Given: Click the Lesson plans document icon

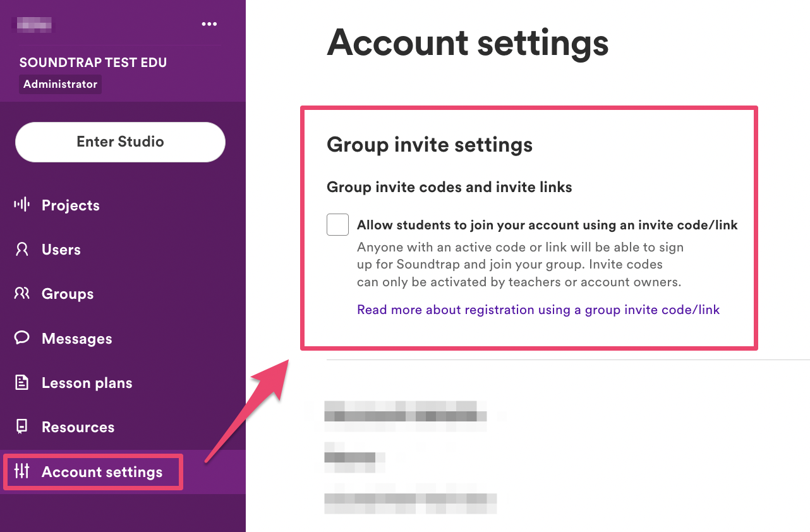Looking at the screenshot, I should (x=22, y=382).
